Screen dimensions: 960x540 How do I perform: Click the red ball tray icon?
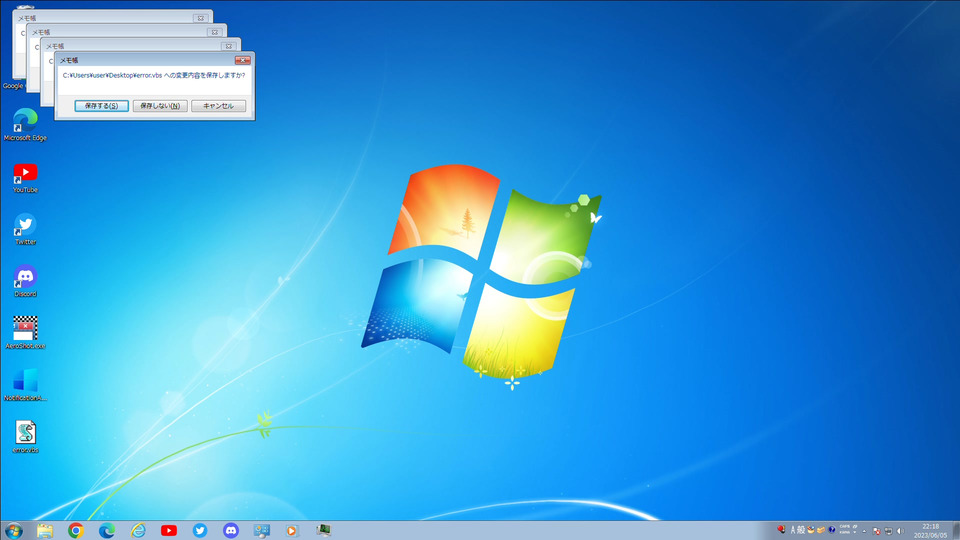781,530
